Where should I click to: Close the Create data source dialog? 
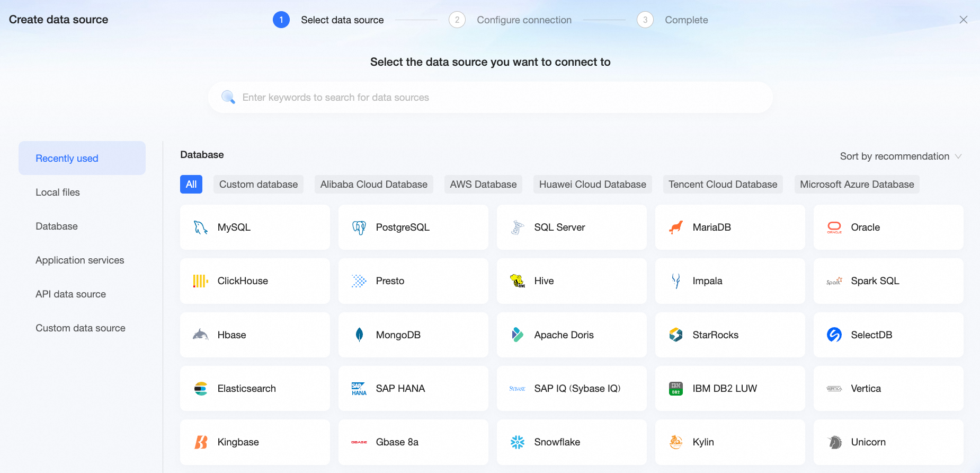click(x=964, y=20)
